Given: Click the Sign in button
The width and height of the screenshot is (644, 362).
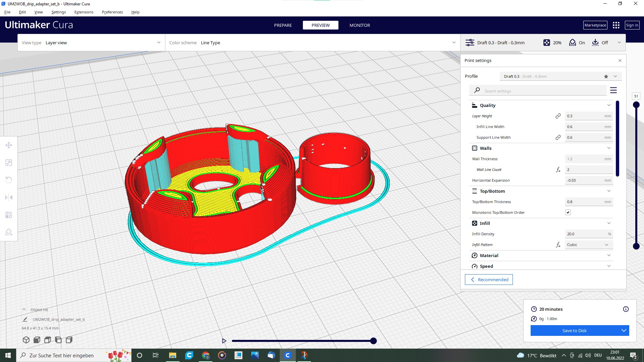Looking at the screenshot, I should [632, 25].
